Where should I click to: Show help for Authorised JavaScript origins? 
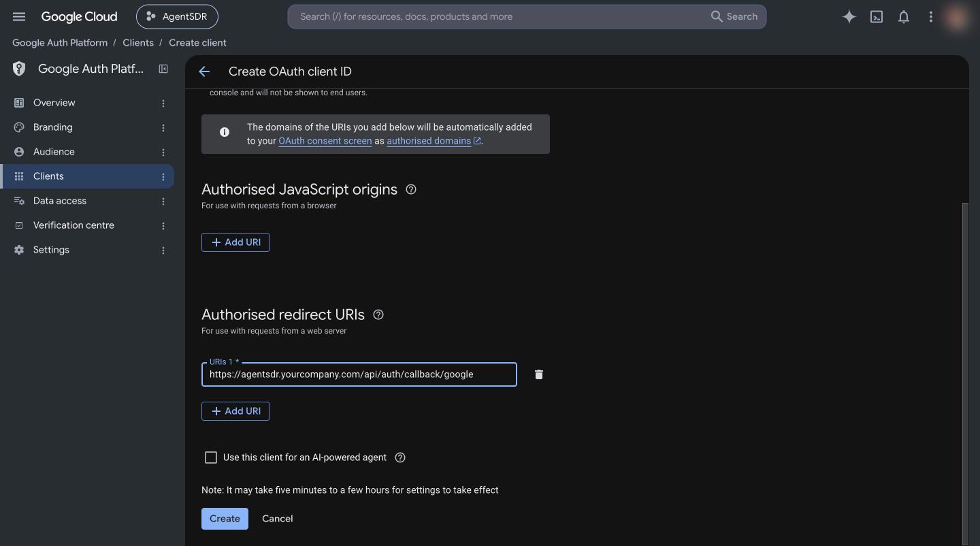(411, 189)
